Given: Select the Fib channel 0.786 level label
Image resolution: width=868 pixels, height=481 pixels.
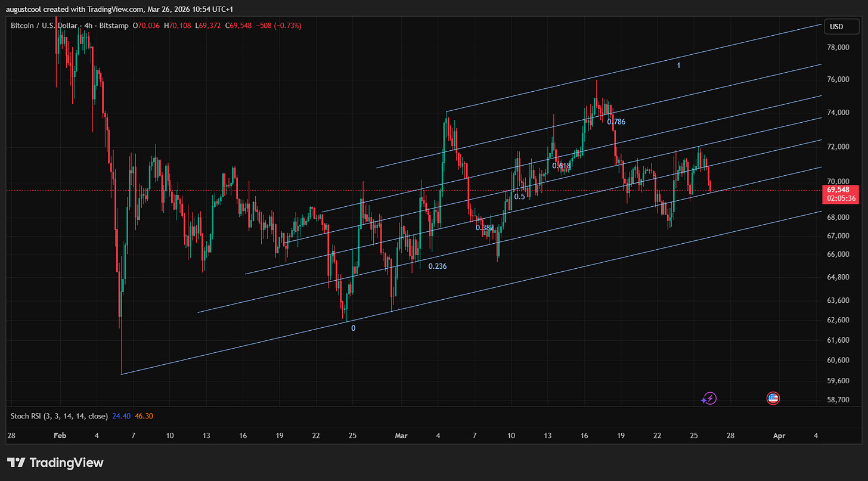Looking at the screenshot, I should (616, 122).
